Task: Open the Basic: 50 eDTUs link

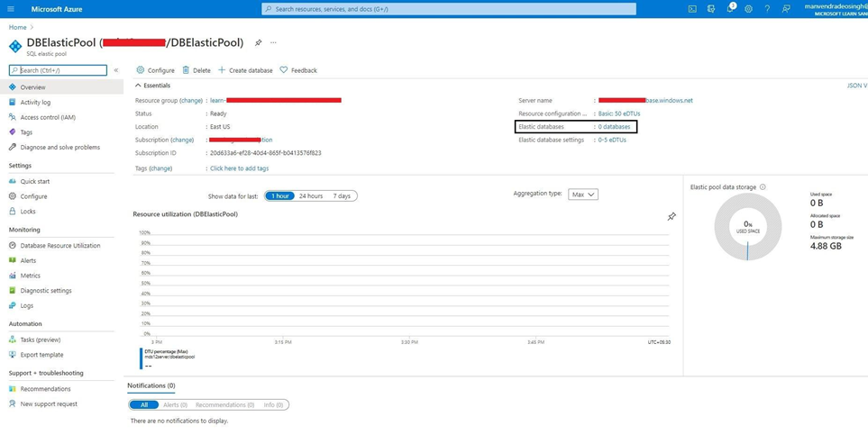Action: (619, 113)
